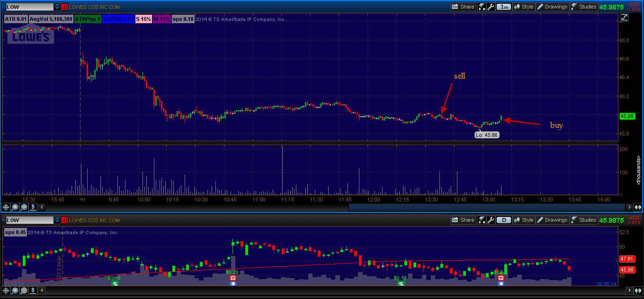The image size is (644, 299).
Task: Click the left scroll arrow under the upper chart
Action: tap(42, 207)
